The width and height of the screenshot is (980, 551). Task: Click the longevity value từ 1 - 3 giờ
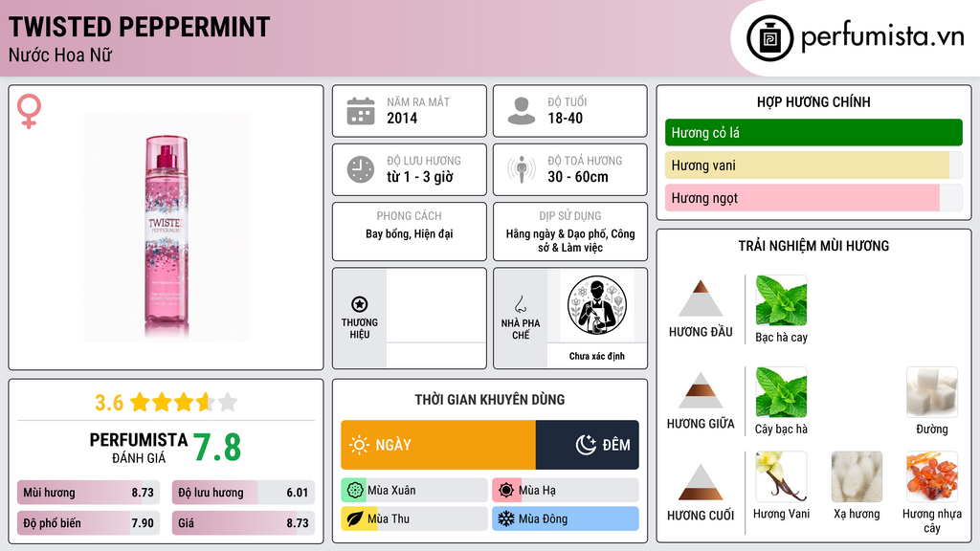pos(420,177)
